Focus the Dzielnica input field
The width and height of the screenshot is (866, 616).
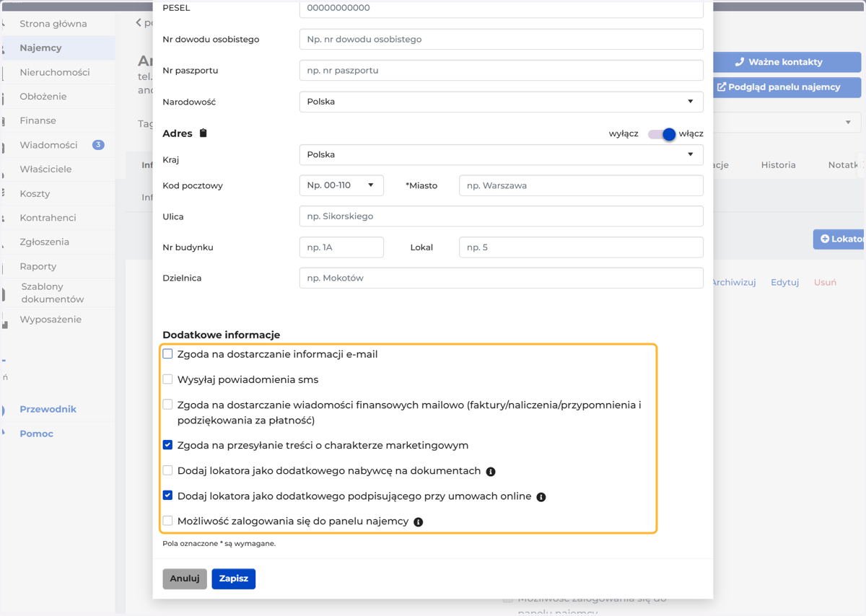tap(501, 278)
